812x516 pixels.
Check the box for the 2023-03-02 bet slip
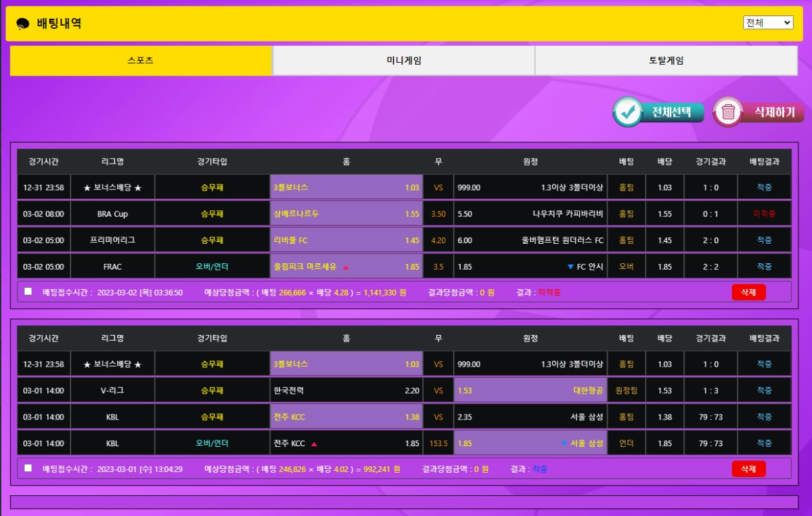28,292
